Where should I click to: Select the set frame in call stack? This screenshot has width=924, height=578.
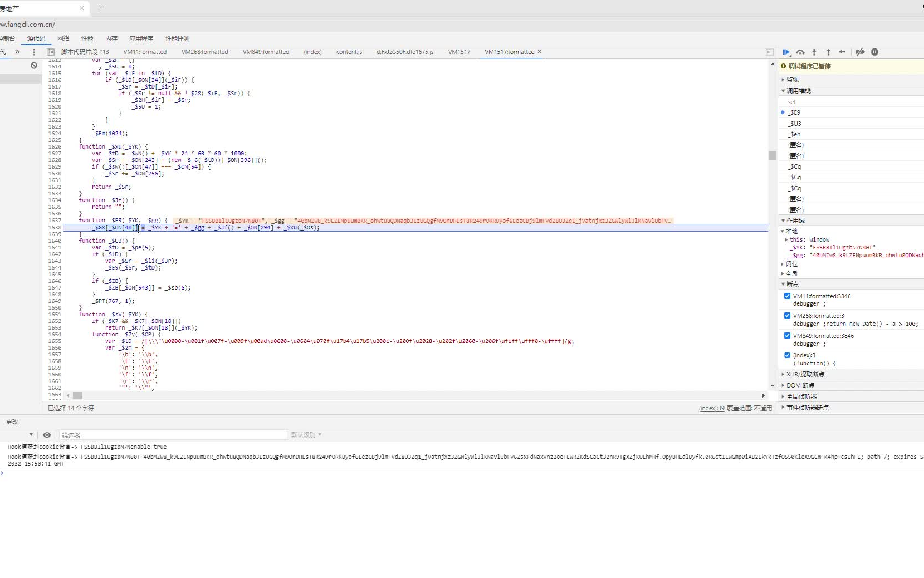click(851, 102)
